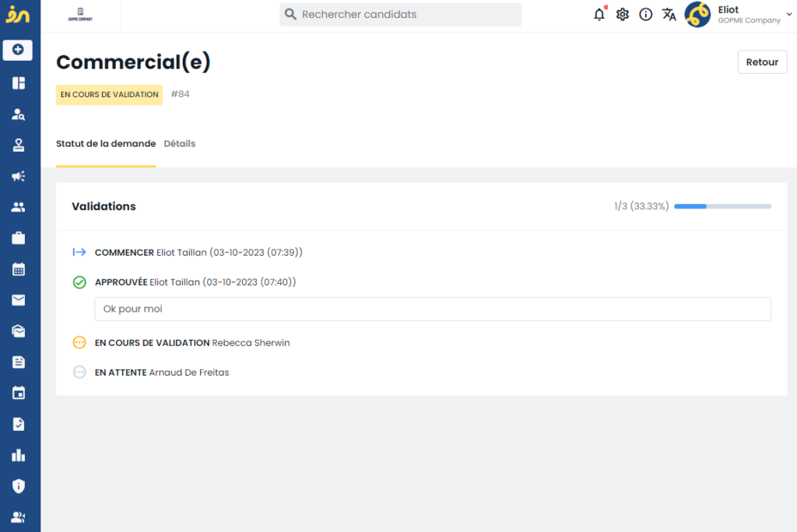Click the #84 request number

[180, 94]
